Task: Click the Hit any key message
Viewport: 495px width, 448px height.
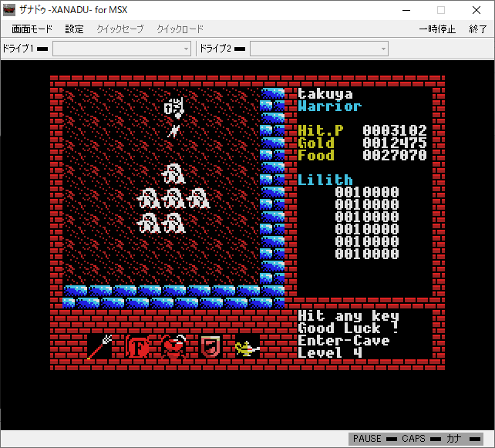Action: pyautogui.click(x=349, y=316)
